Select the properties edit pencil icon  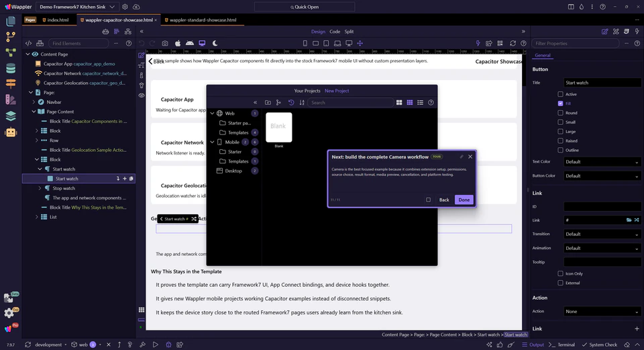(604, 32)
